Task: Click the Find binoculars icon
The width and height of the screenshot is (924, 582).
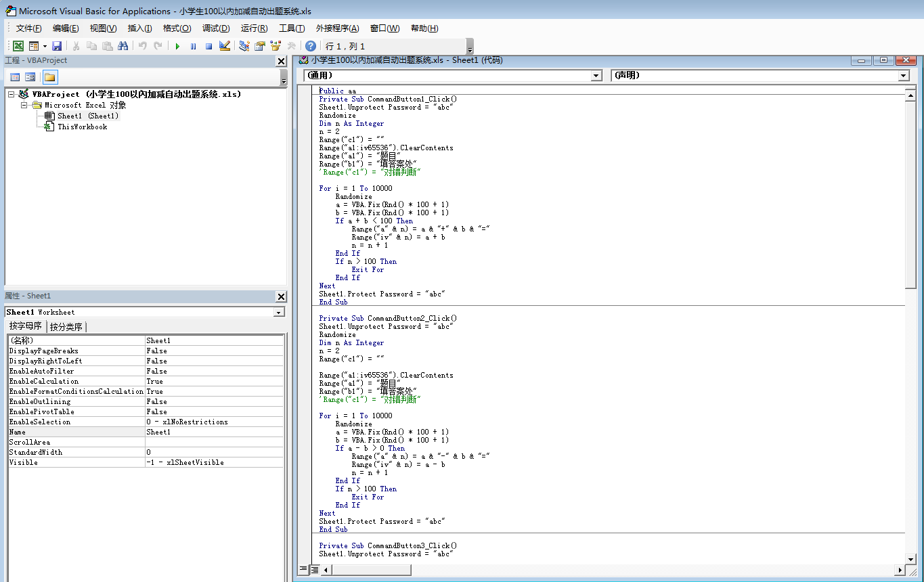Action: coord(123,46)
